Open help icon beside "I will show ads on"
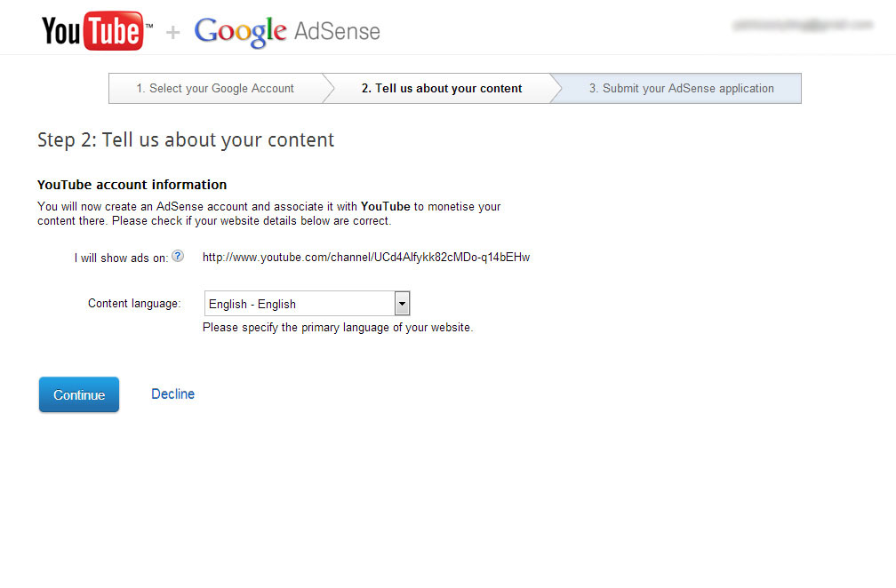Viewport: 896px width, 588px height. click(178, 257)
